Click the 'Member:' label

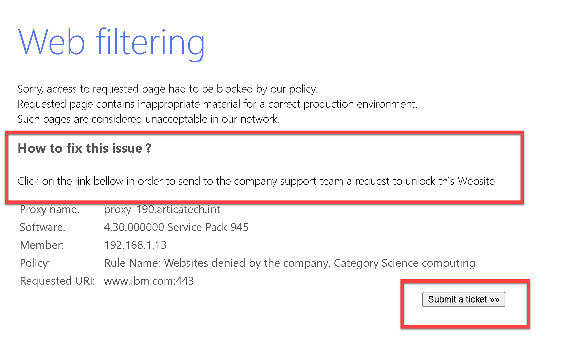coord(42,245)
